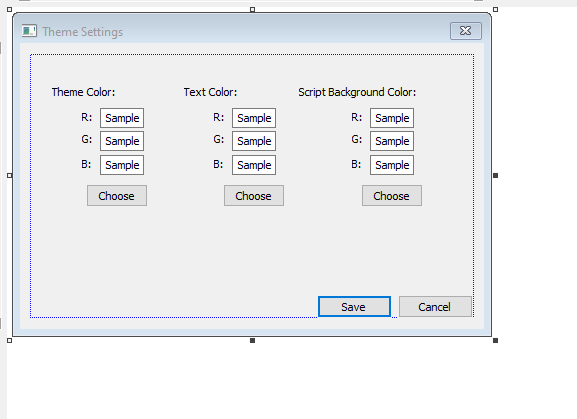Screen dimensions: 577x419
Task: Select Script Background Color B field
Action: [x=392, y=165]
